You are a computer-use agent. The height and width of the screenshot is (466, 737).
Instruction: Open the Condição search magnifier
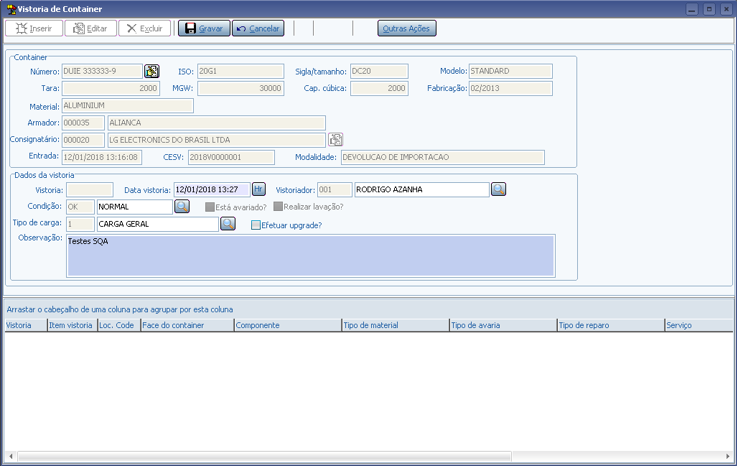(x=182, y=206)
